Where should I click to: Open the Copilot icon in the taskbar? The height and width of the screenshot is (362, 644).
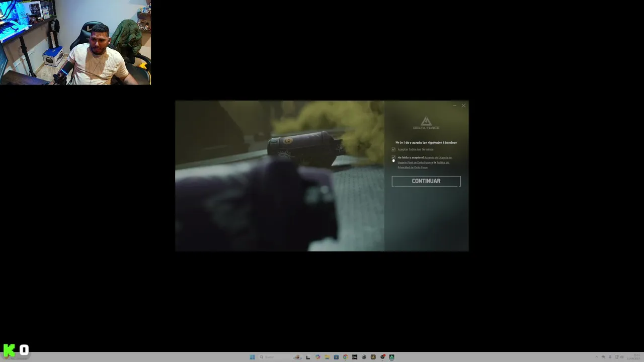318,357
